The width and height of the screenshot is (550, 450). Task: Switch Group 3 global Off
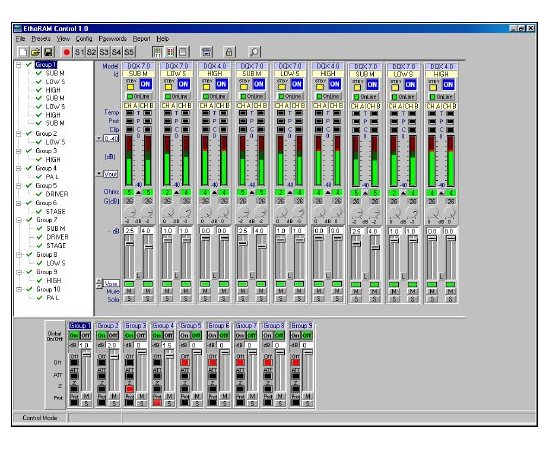click(141, 335)
